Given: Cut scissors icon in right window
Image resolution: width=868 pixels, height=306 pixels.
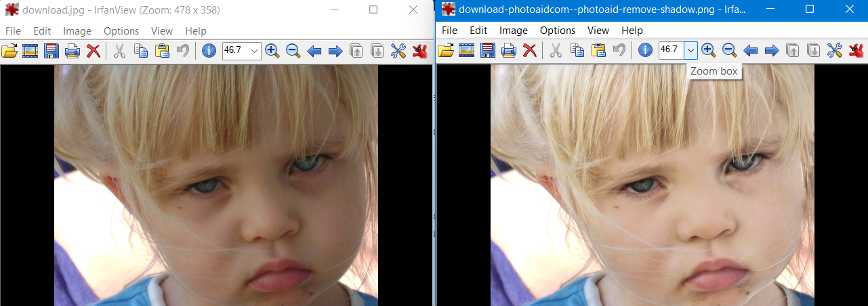Looking at the screenshot, I should tap(556, 50).
